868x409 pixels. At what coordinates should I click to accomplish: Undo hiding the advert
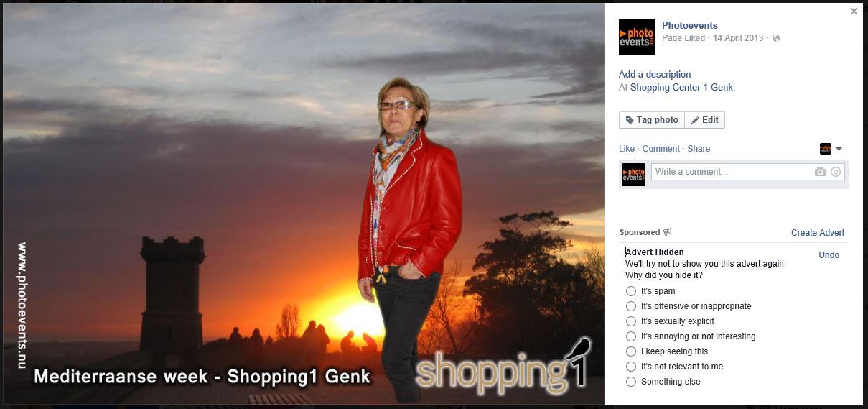coord(829,255)
